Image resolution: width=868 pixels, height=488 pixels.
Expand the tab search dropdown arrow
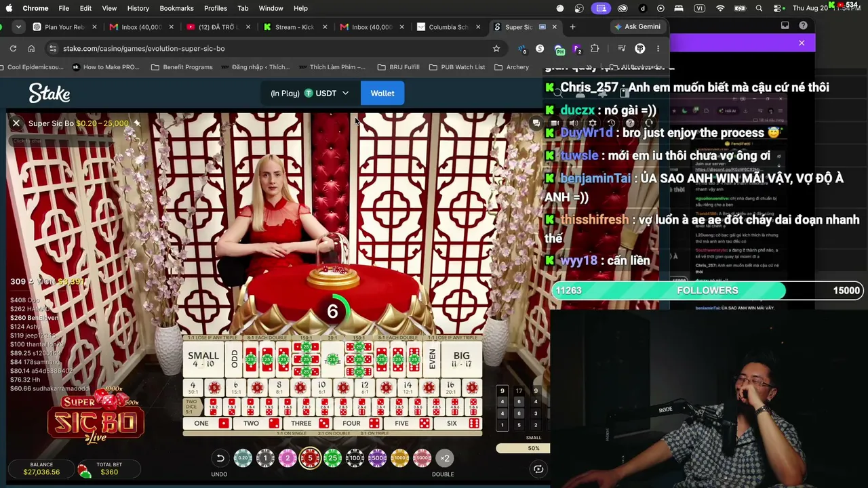[x=19, y=27]
